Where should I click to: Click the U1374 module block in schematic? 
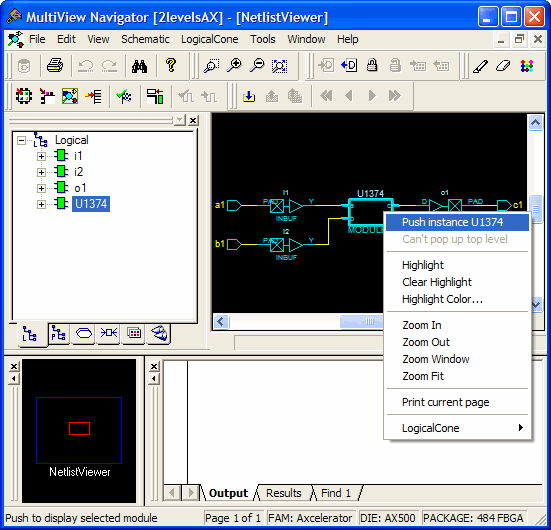[x=371, y=213]
